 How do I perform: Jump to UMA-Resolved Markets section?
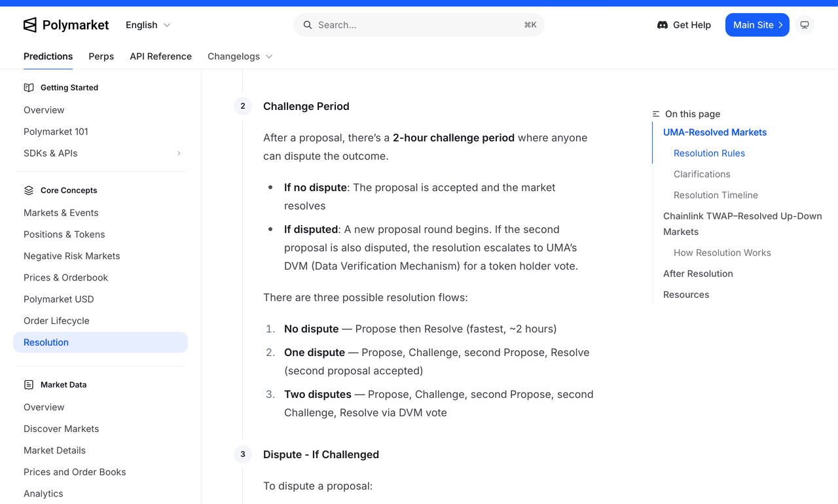click(715, 132)
